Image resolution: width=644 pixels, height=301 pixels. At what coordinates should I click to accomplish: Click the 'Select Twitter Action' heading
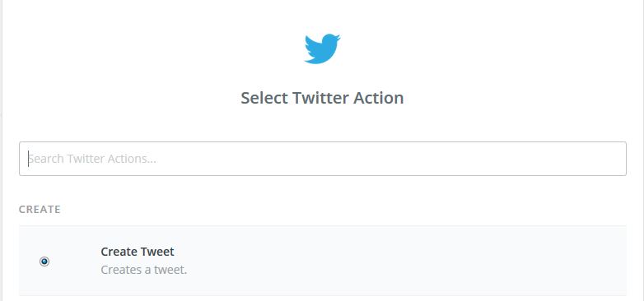322,98
